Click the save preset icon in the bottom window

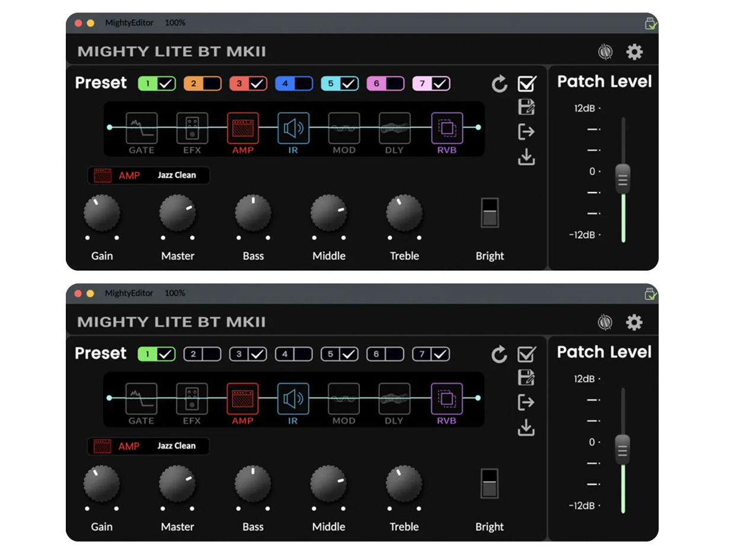[526, 377]
